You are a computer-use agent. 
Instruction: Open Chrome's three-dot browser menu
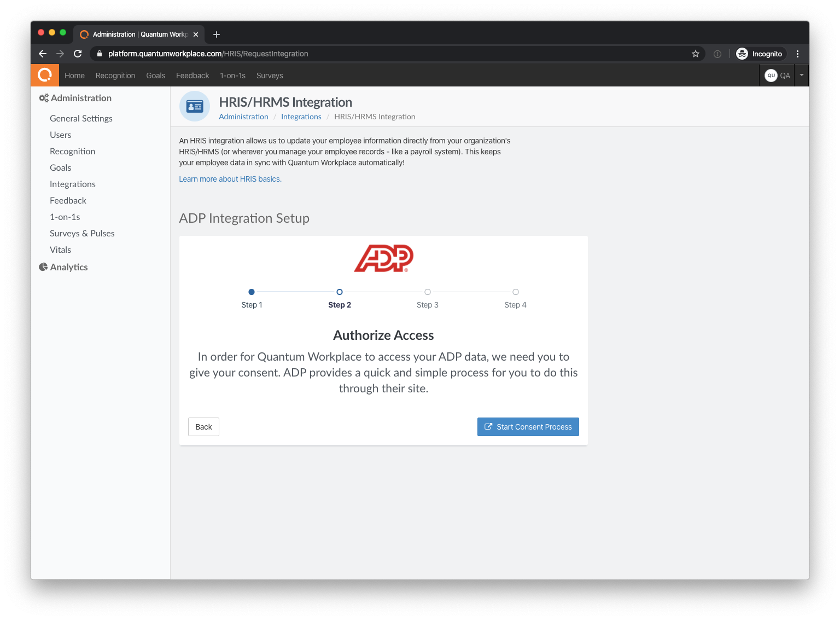click(797, 54)
